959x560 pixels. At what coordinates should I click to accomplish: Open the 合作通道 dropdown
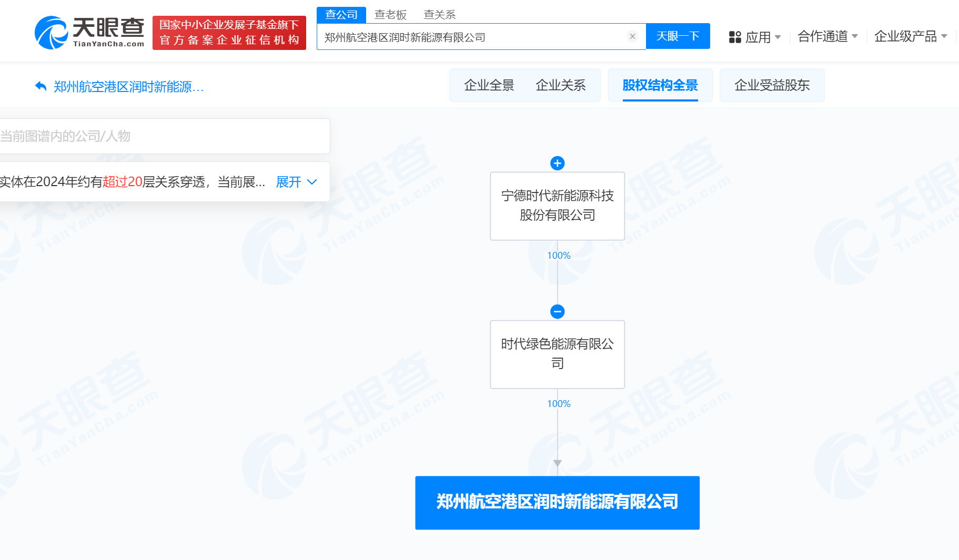826,36
